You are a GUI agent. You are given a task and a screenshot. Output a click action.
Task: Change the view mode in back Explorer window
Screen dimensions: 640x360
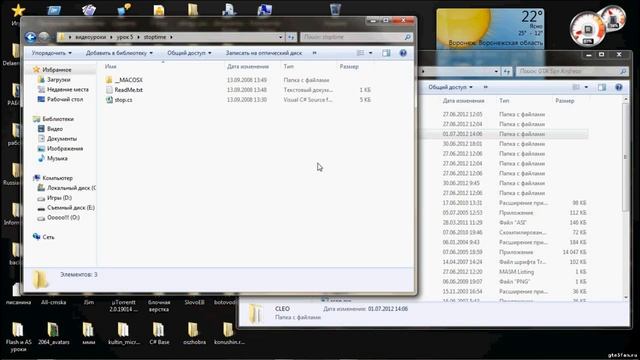tap(576, 87)
